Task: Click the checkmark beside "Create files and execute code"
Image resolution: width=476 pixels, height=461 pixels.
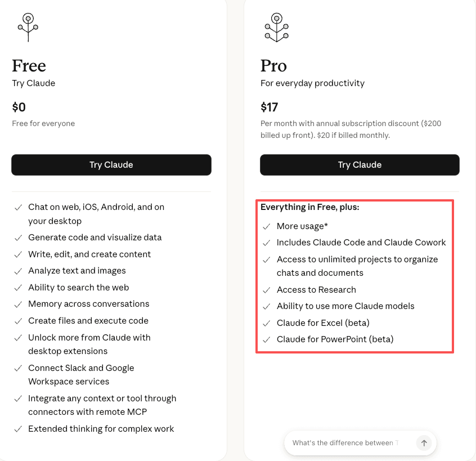Action: point(18,320)
